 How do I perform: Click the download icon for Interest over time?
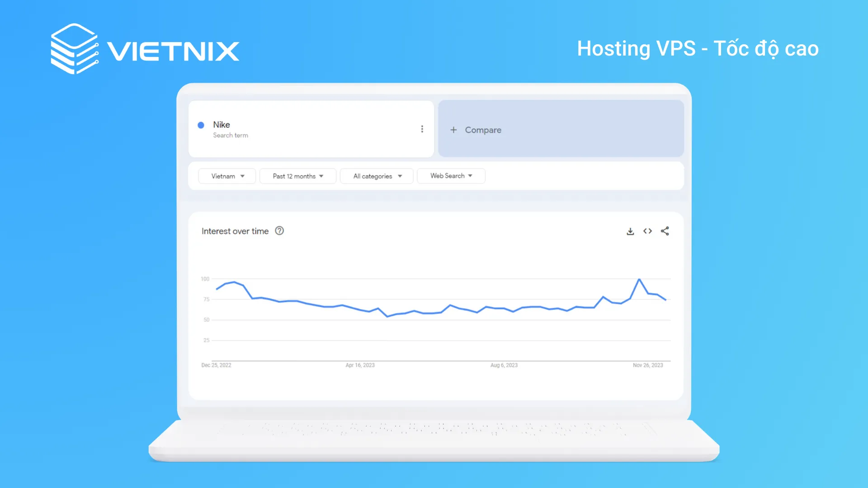(631, 230)
